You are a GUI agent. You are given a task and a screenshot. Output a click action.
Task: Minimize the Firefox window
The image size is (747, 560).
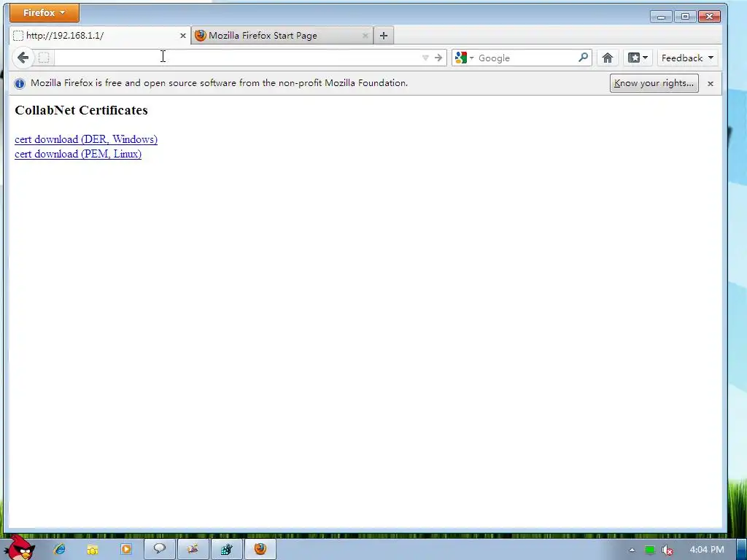point(661,17)
